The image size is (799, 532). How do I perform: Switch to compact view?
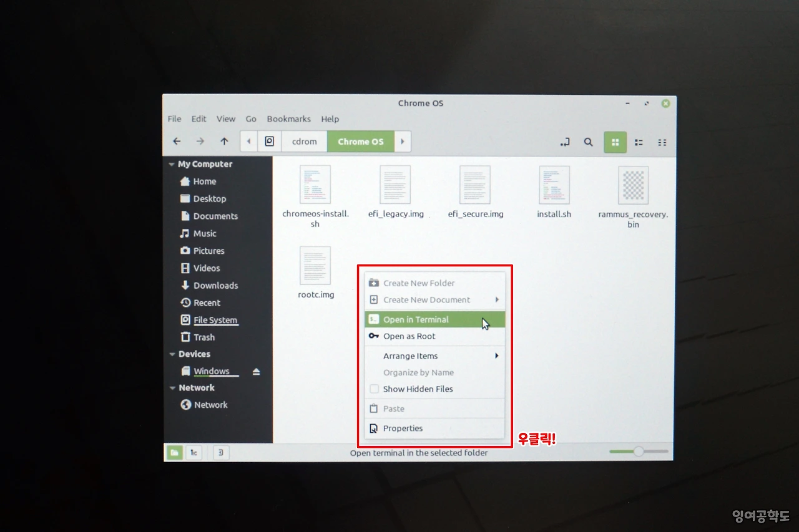pyautogui.click(x=662, y=142)
